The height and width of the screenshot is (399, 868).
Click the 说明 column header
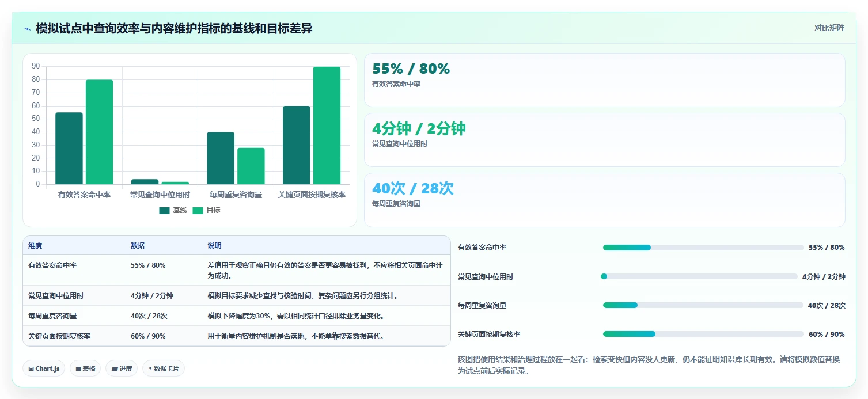coord(214,246)
